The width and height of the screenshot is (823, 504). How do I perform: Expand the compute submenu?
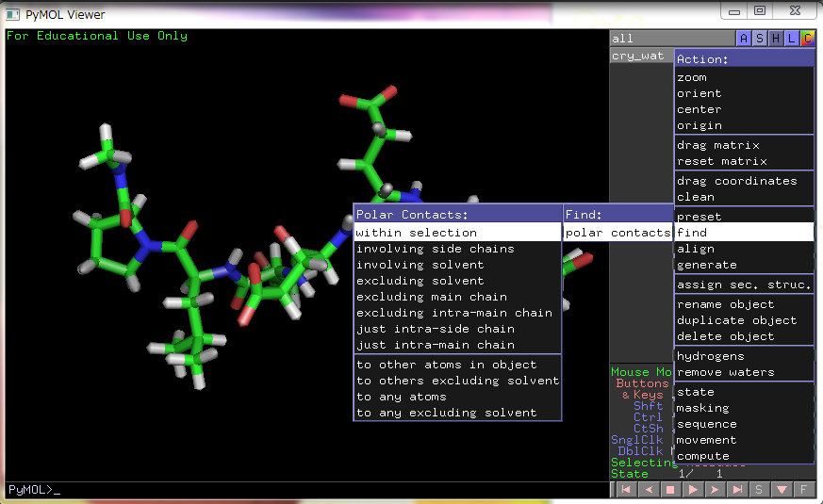pyautogui.click(x=744, y=456)
